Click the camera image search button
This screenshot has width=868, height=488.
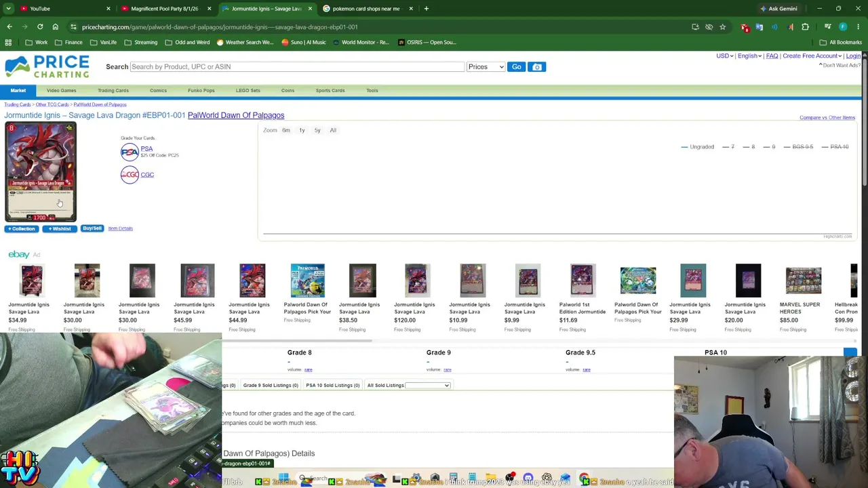pyautogui.click(x=537, y=66)
